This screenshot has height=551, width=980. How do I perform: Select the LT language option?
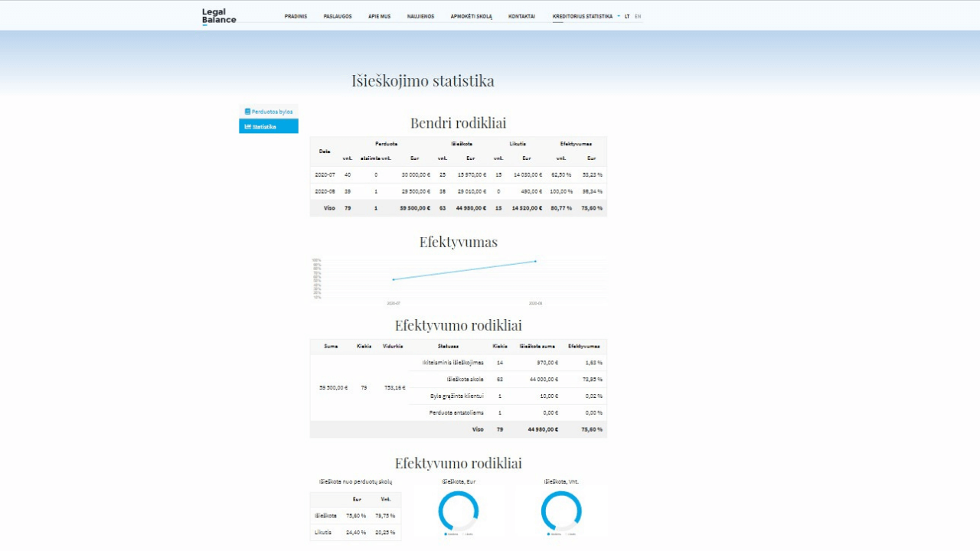627,16
